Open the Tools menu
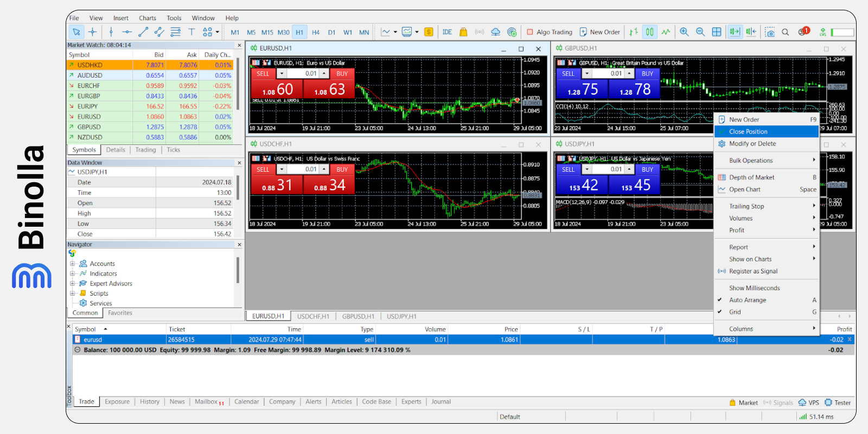 174,18
